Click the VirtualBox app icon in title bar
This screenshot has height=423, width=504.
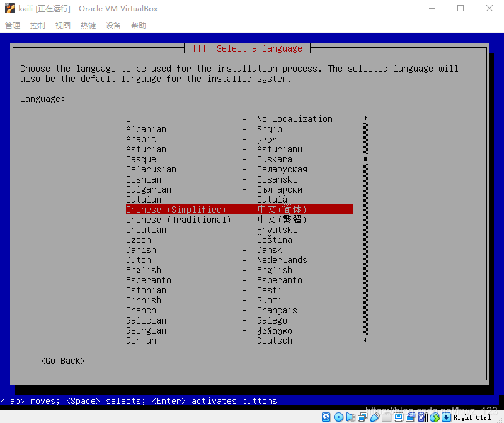[10, 8]
